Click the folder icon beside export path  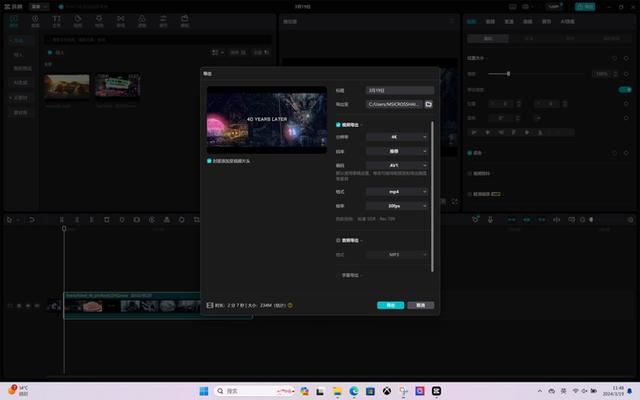tap(428, 103)
